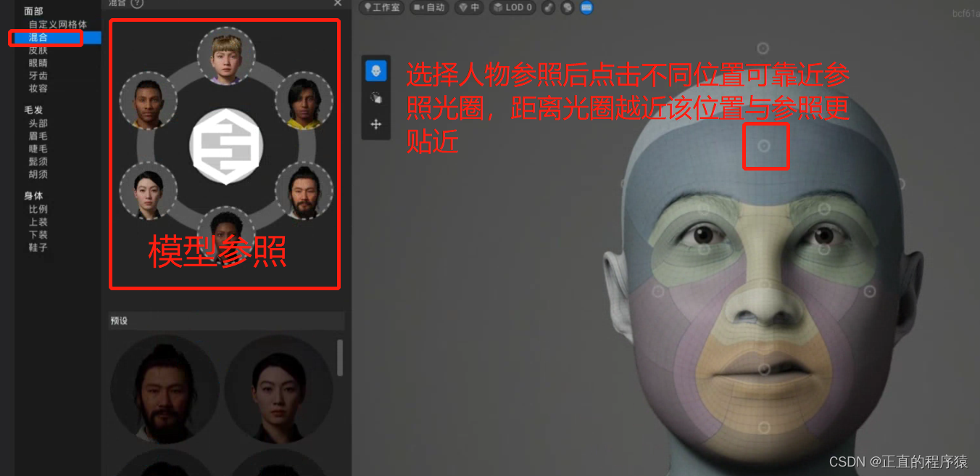Choose the woman preset under 预设

click(x=279, y=390)
